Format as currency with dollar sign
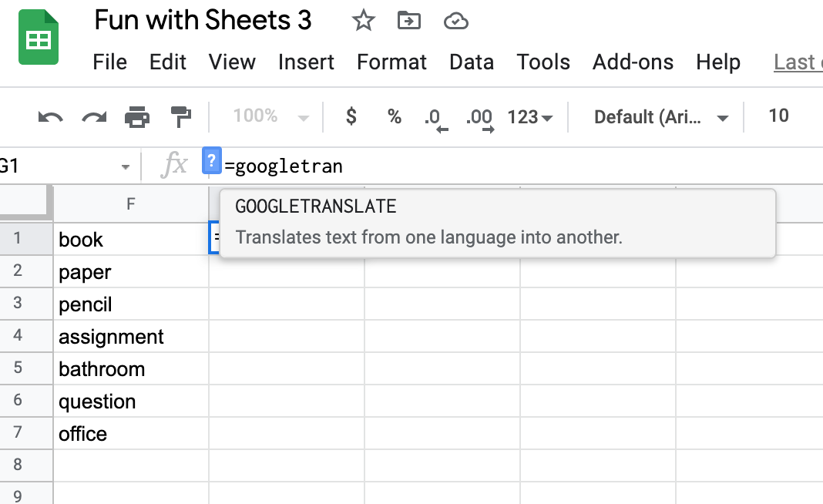823x504 pixels. pos(351,116)
